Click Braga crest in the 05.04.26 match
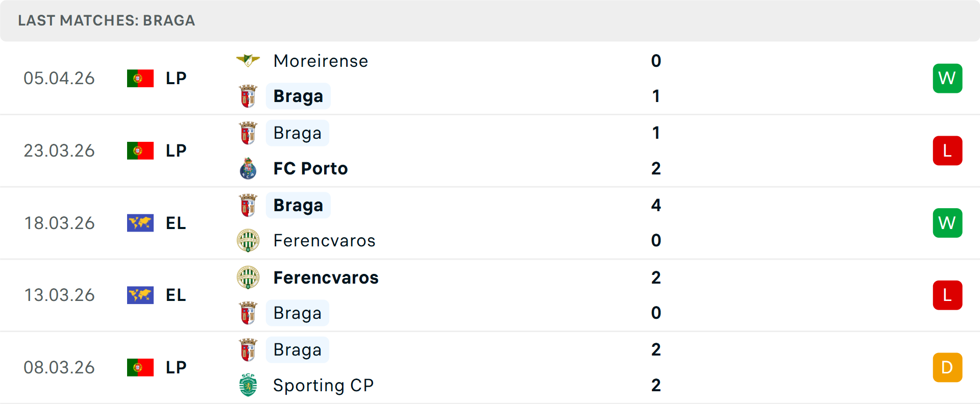The height and width of the screenshot is (404, 980). click(x=248, y=96)
